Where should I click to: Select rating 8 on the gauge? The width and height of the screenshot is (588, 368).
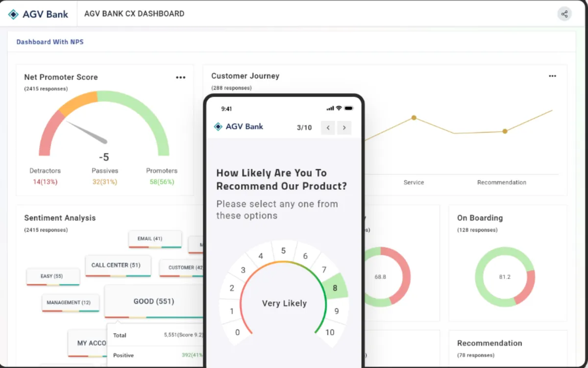coord(335,288)
